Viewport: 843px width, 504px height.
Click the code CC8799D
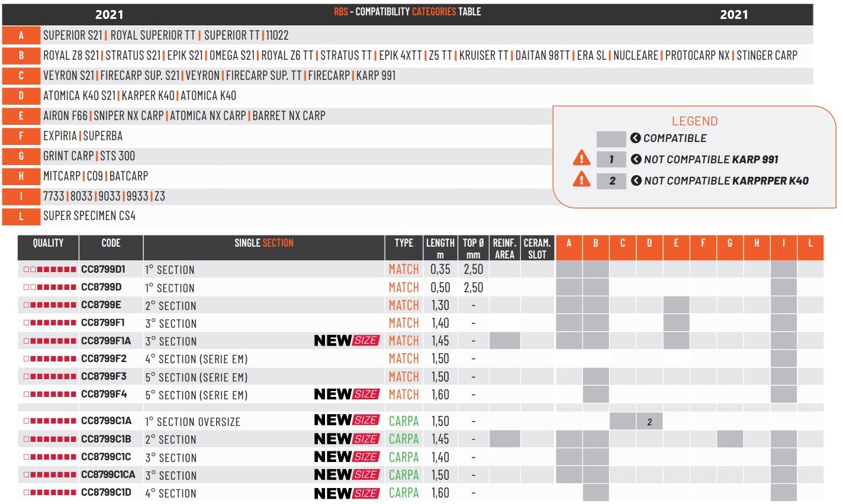(101, 287)
